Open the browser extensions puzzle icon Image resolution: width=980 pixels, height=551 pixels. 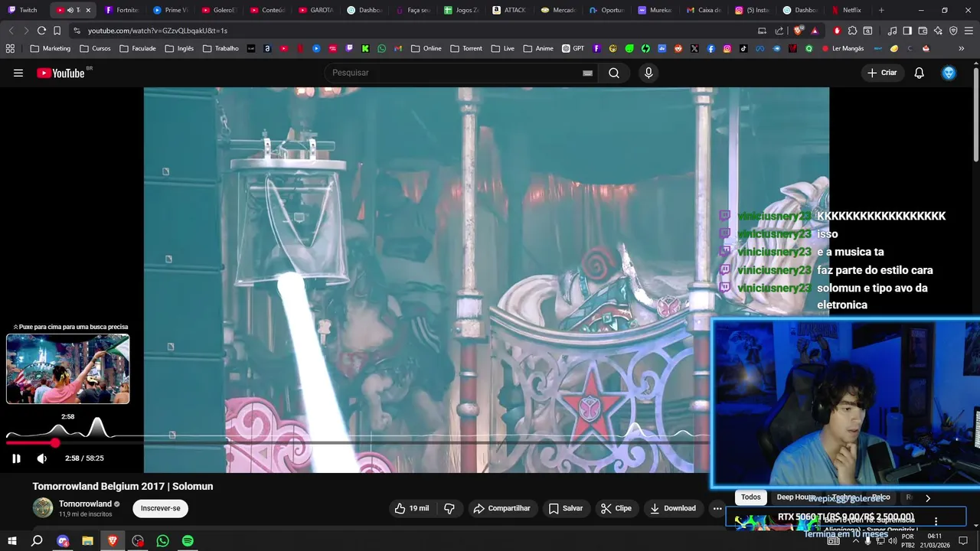click(x=852, y=31)
